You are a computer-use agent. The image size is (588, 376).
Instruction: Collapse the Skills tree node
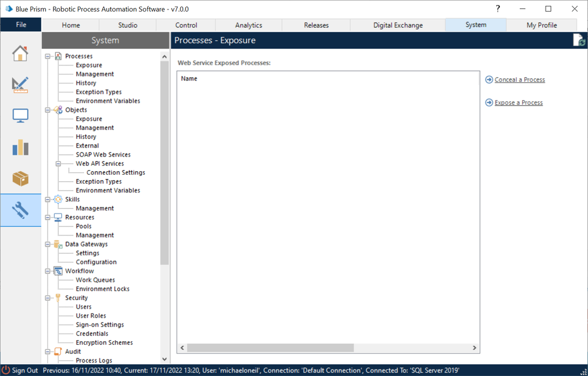(48, 200)
